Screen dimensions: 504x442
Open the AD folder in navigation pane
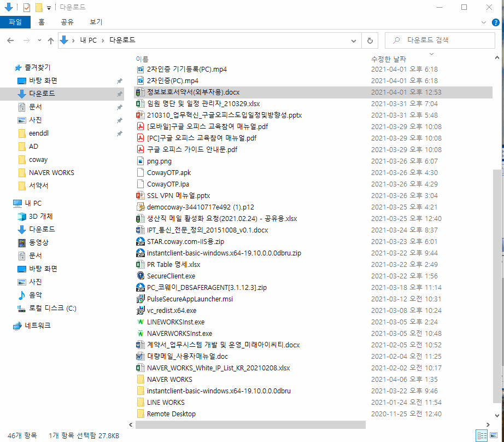click(33, 147)
